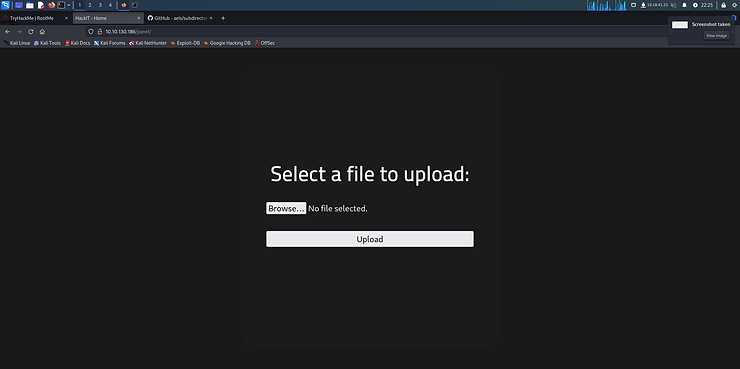This screenshot has height=369, width=740.
Task: Close the TryHackMe | RootMe tab
Action: coord(66,18)
